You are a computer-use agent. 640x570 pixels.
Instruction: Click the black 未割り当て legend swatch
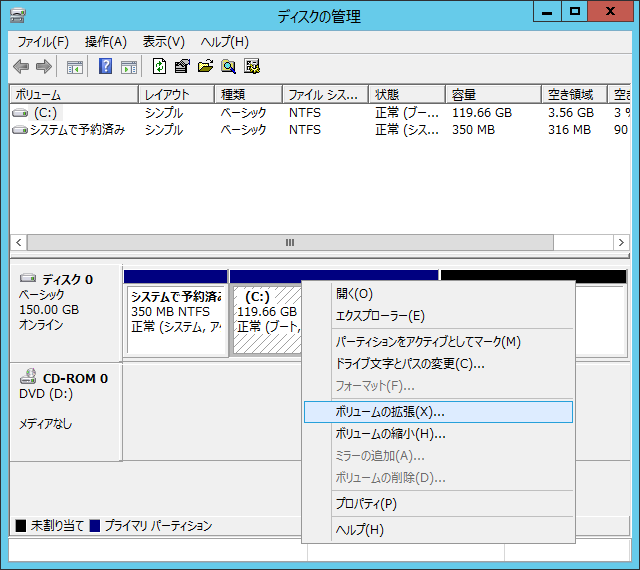[21, 526]
